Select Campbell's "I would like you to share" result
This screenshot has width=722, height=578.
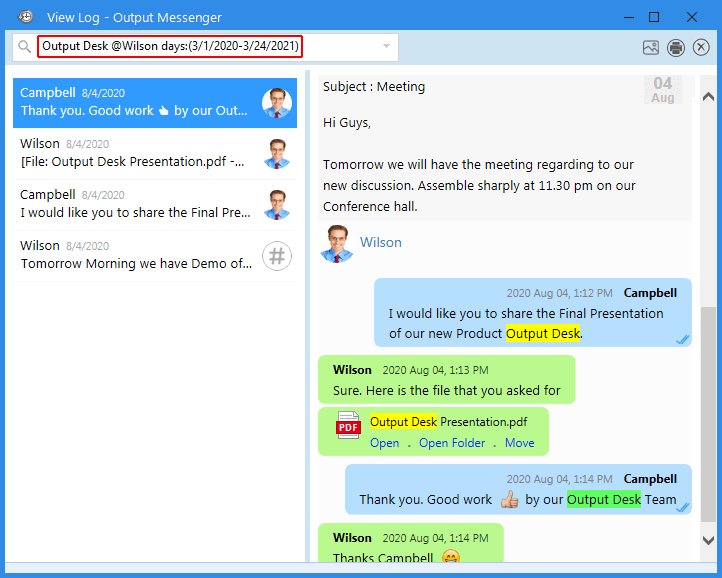155,204
